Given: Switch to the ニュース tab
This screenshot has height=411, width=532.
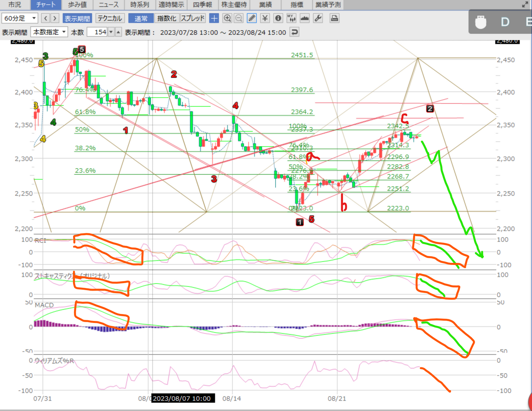Looking at the screenshot, I should coord(108,5).
